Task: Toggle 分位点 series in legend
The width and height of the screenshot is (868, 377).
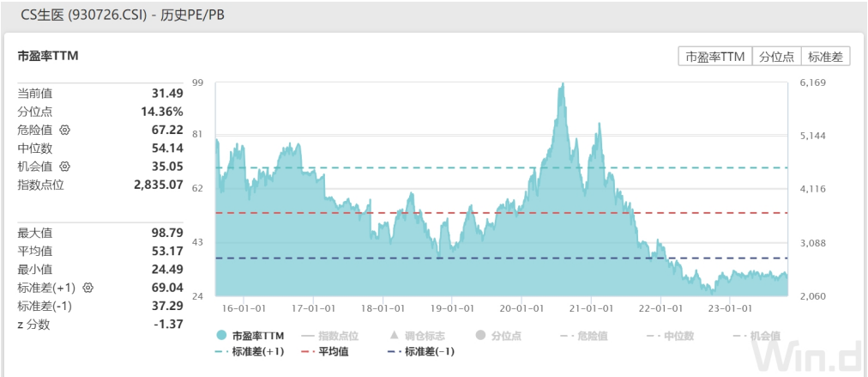Action: pyautogui.click(x=498, y=336)
